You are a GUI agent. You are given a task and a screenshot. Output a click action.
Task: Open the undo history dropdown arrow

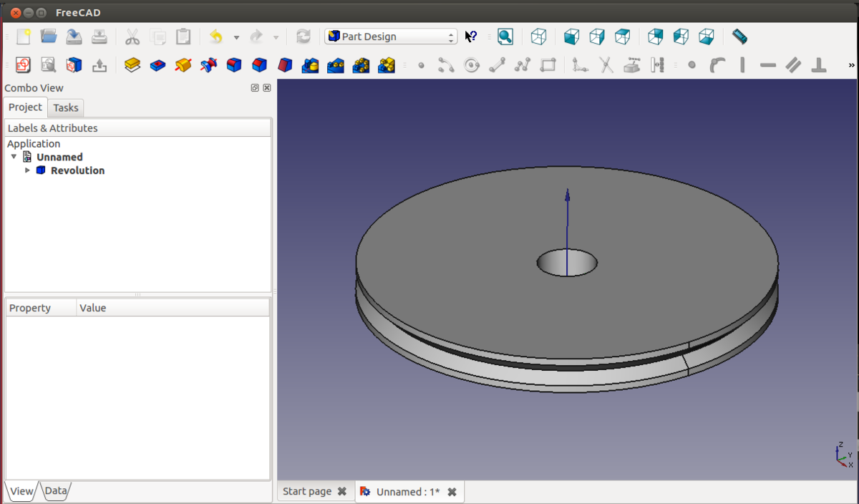236,37
